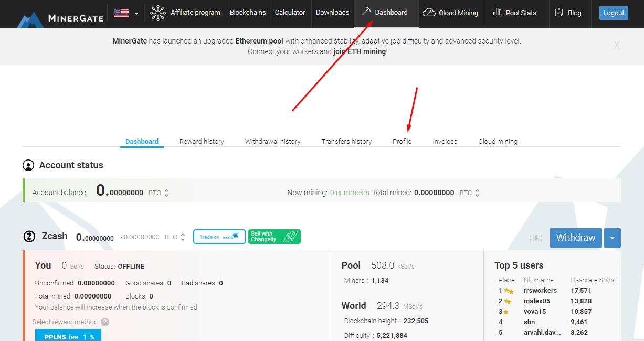Open the Blog page
644x341 pixels.
pos(568,13)
